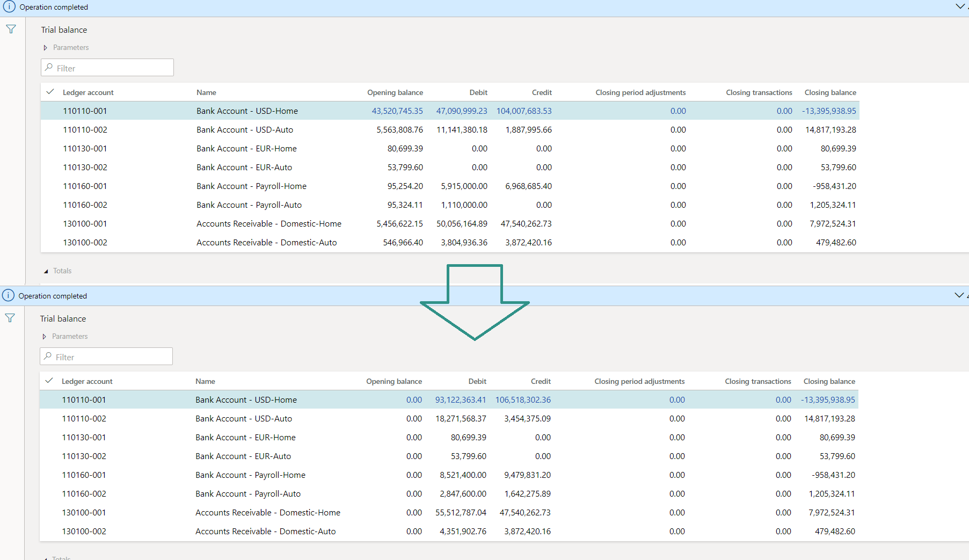Viewport: 969px width, 560px height.
Task: Open lower grid credit link 106,518,302.36
Action: pos(523,399)
